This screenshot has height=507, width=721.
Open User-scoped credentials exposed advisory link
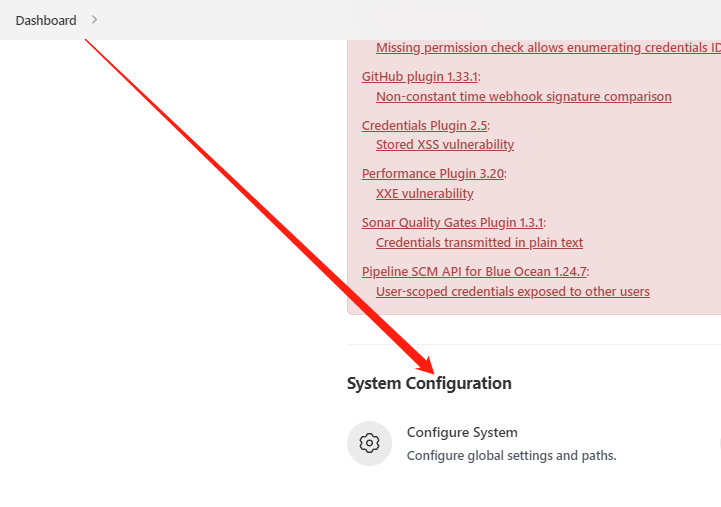pos(512,292)
